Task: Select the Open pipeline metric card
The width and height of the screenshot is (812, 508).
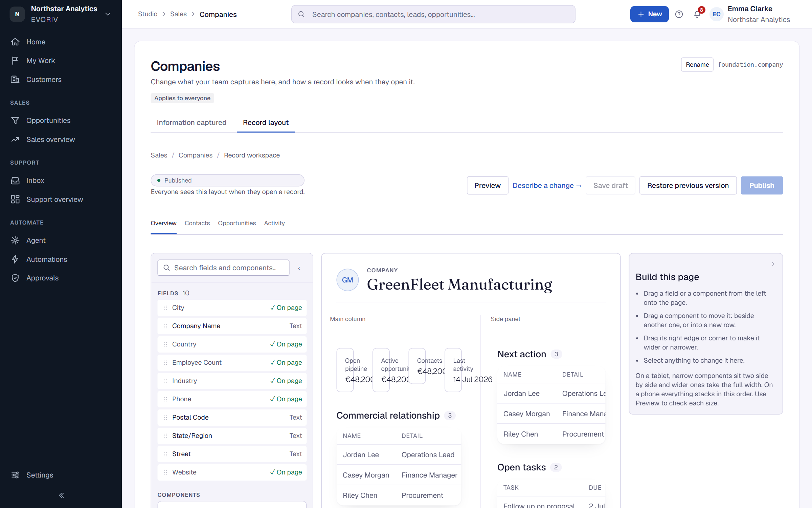Action: [345, 370]
